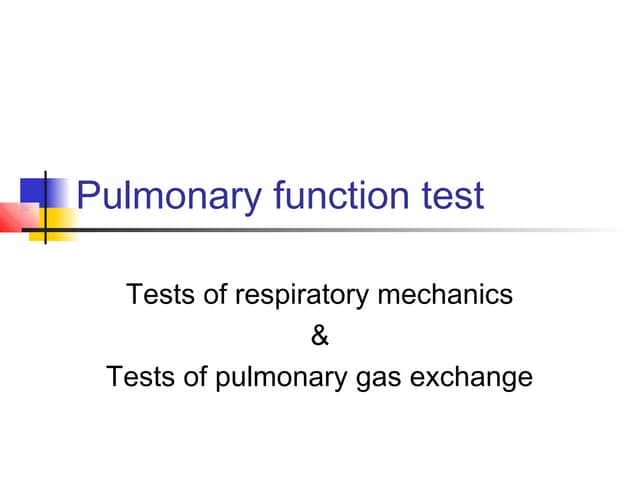Select the line Tests of respiratory mechanics
Viewport: 640px width, 480px height.
tap(319, 295)
